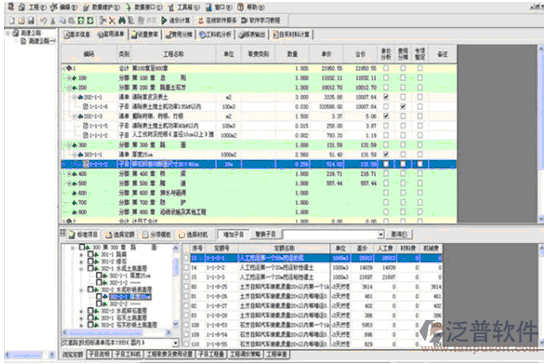Screen dimensions: 549x364
Task: Switch to the 子目工料机 tab
Action: pyautogui.click(x=128, y=354)
